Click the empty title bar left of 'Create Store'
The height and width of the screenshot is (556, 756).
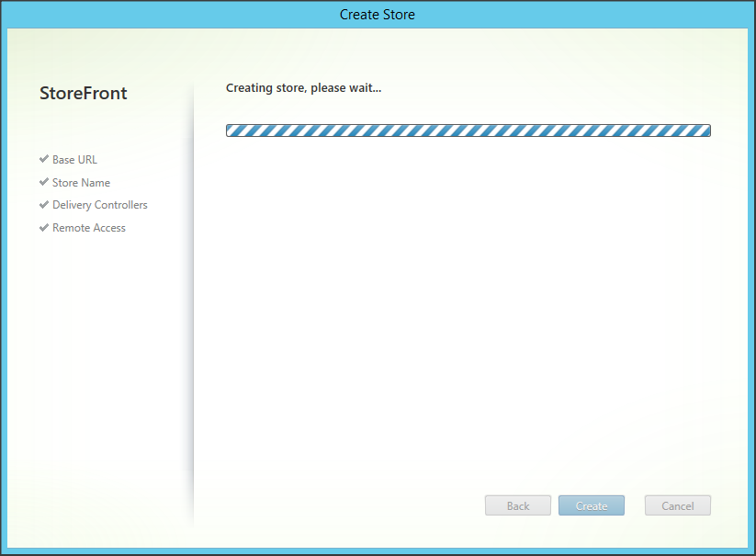(165, 14)
